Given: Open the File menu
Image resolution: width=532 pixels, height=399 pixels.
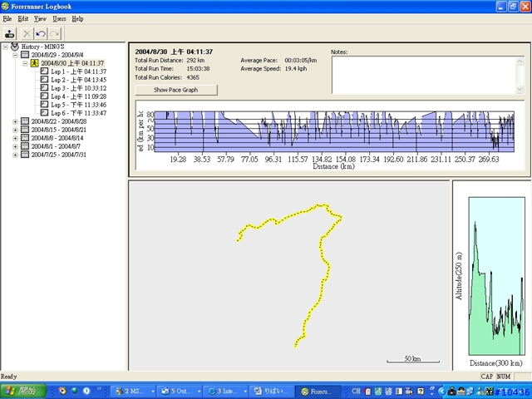Looking at the screenshot, I should [x=7, y=19].
